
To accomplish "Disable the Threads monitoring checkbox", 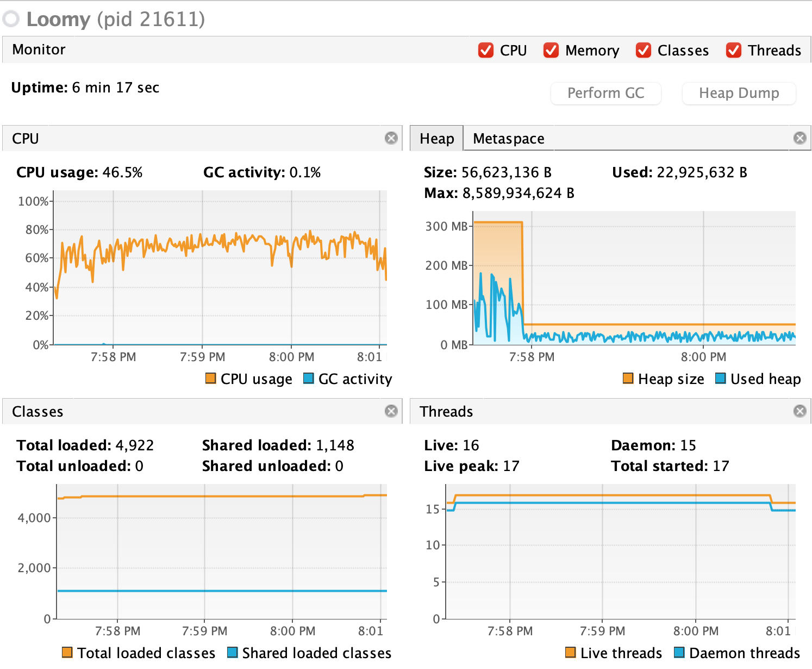I will click(x=733, y=50).
